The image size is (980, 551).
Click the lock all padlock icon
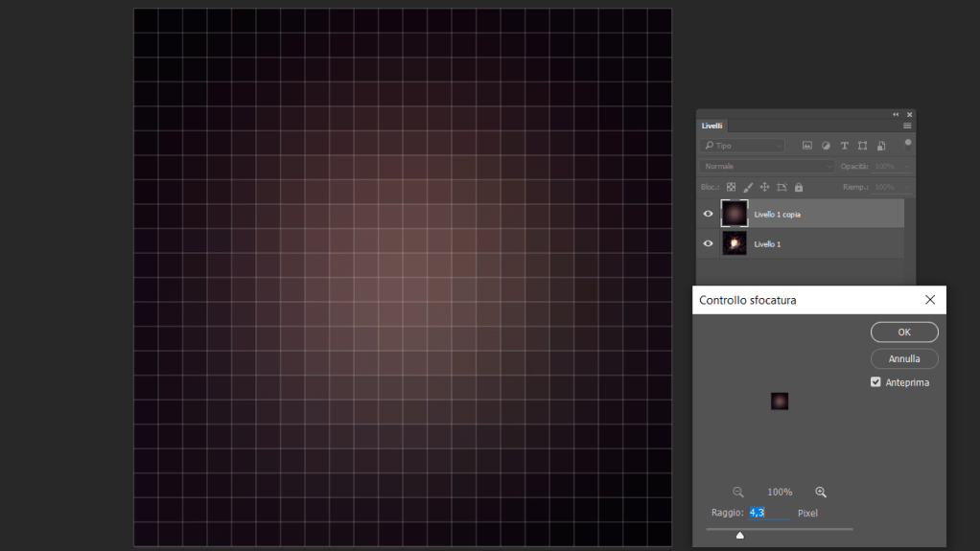point(799,188)
